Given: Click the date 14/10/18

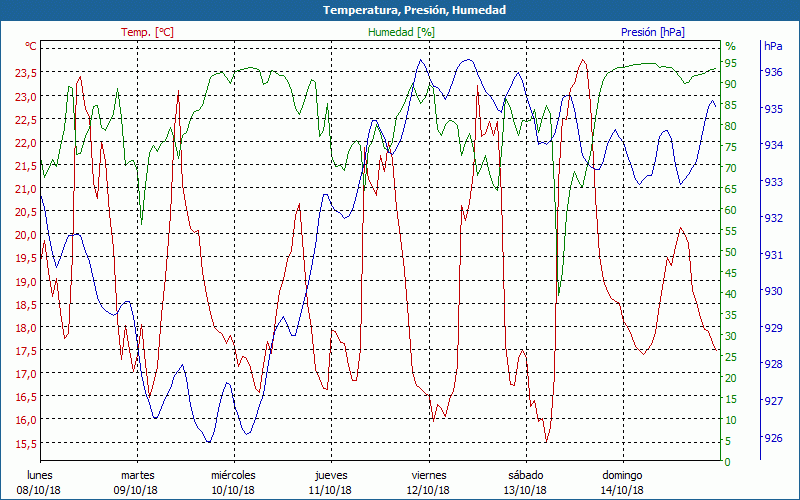Looking at the screenshot, I should click(622, 490).
